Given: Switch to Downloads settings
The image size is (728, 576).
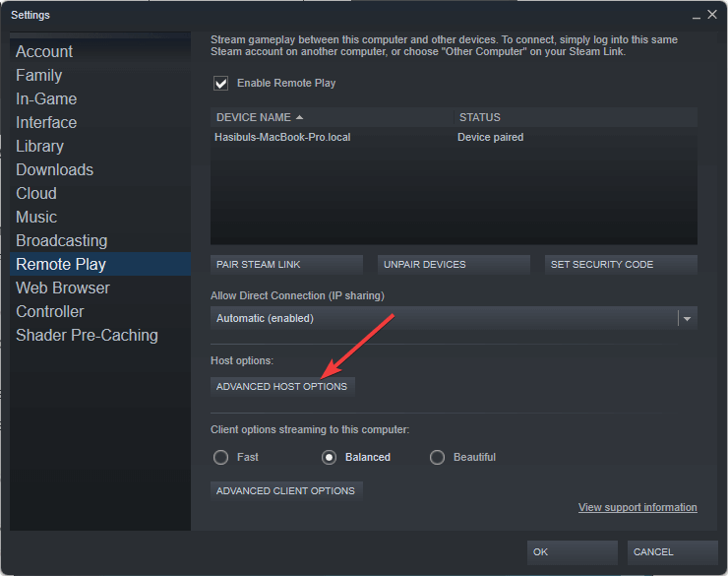Looking at the screenshot, I should click(x=99, y=170).
